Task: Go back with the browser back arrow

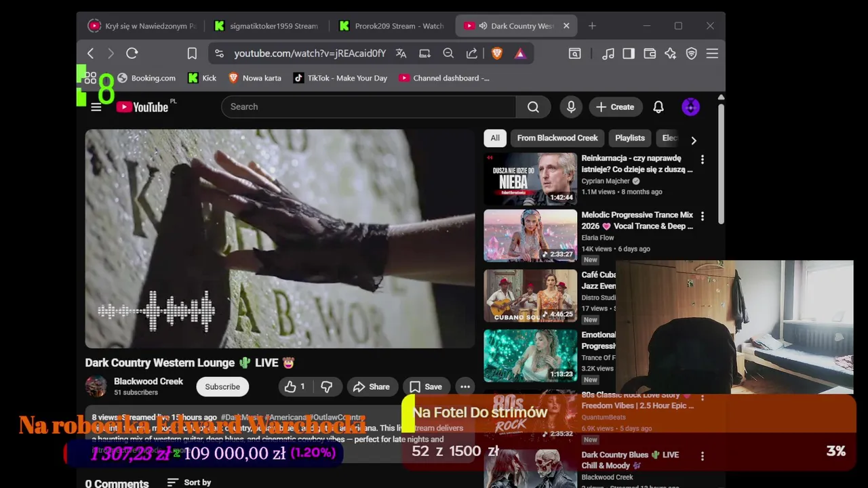Action: 90,54
